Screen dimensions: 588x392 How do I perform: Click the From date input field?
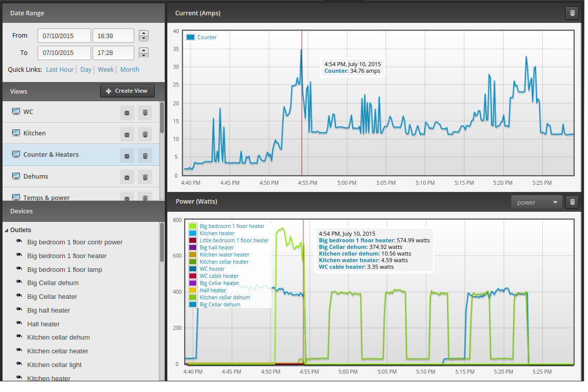coord(64,36)
